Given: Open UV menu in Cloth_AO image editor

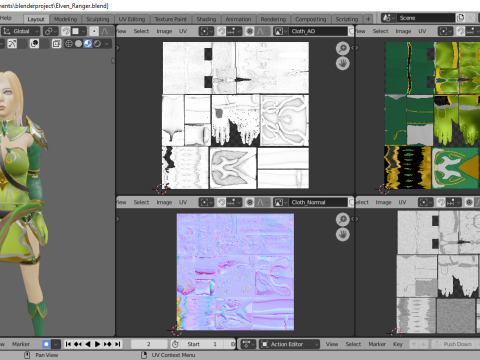Looking at the screenshot, I should coord(183,31).
